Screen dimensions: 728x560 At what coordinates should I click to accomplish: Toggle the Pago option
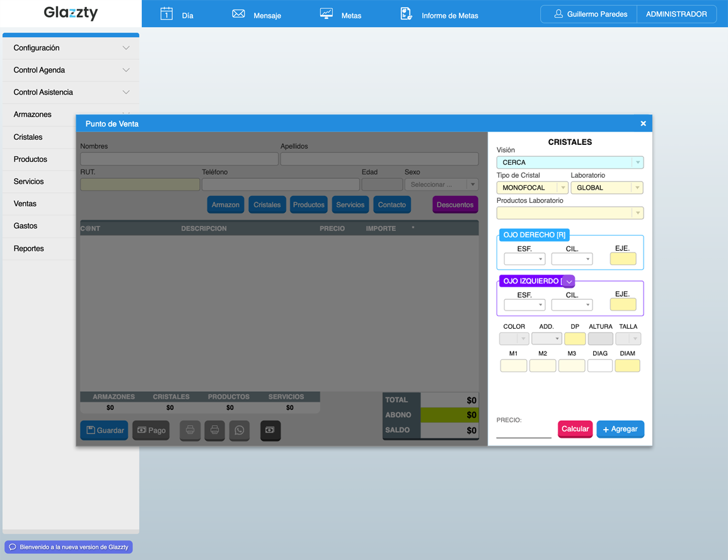click(151, 430)
